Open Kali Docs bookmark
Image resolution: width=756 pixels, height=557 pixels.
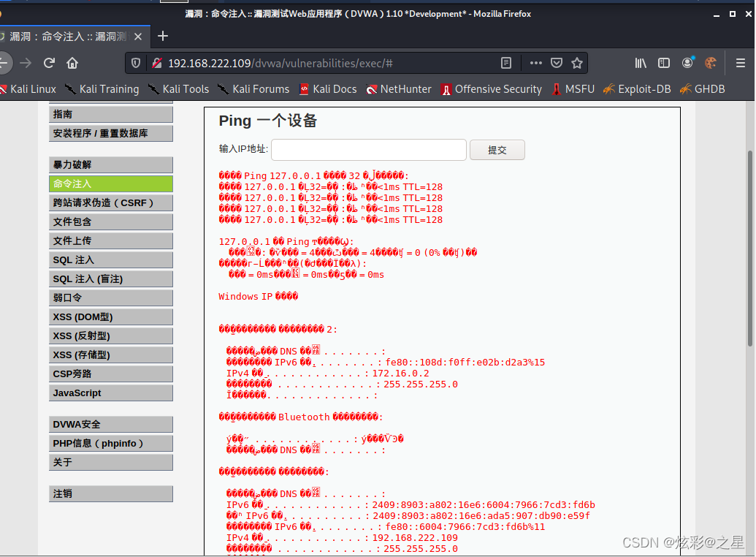(x=328, y=89)
